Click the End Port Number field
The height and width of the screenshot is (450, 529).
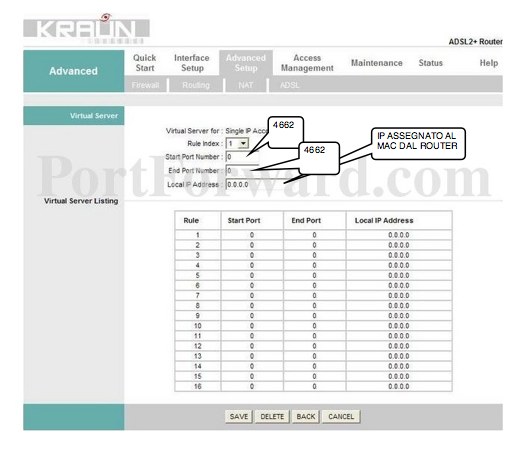pyautogui.click(x=242, y=170)
